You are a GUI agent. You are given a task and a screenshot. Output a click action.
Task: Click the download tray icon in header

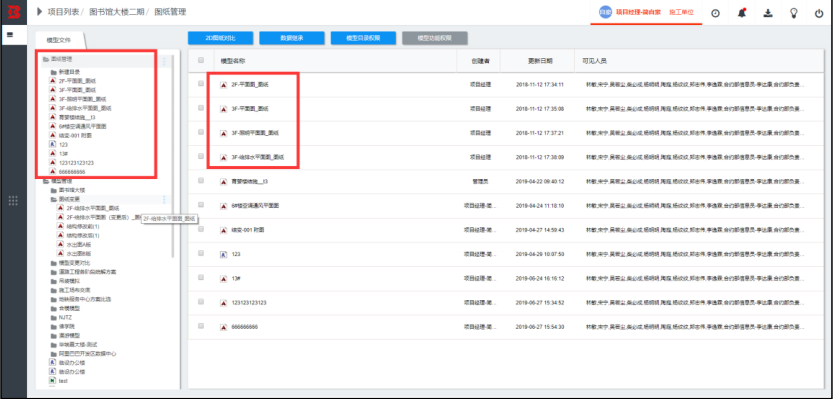(768, 13)
